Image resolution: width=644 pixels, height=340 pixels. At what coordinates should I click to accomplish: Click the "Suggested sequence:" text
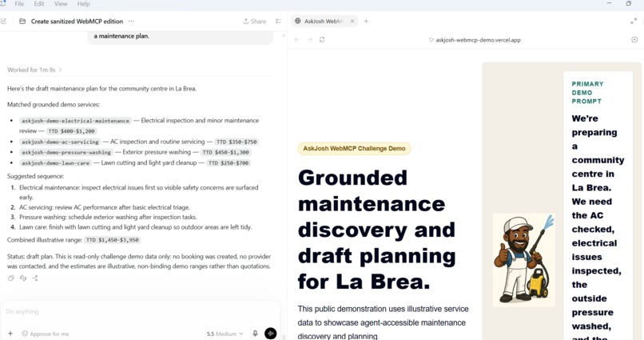(x=35, y=176)
